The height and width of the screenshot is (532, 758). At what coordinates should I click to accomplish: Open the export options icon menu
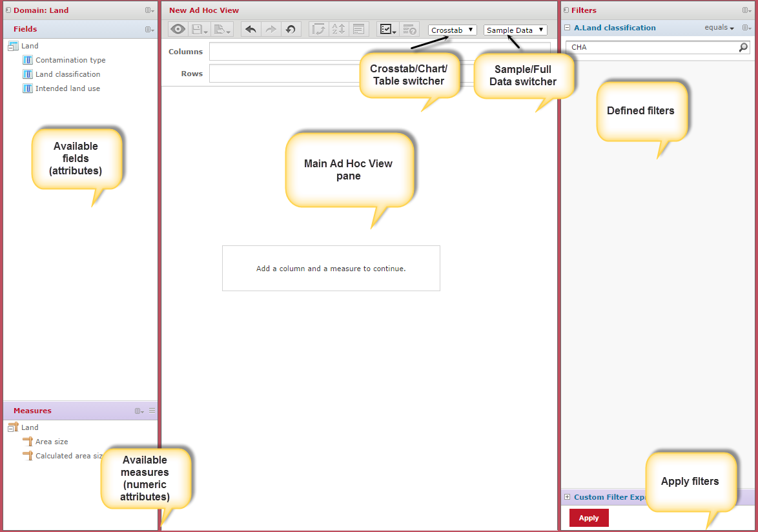[x=222, y=30]
